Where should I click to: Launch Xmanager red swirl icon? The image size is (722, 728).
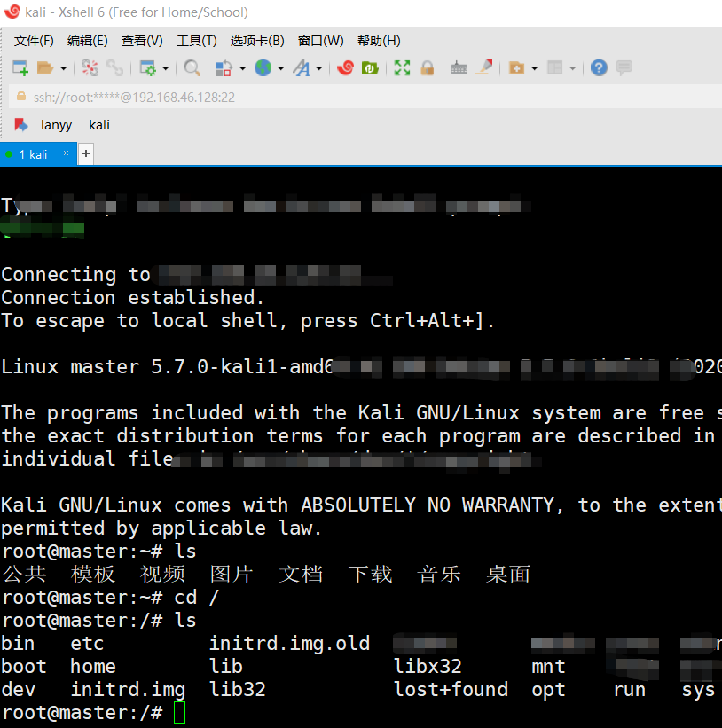point(345,68)
